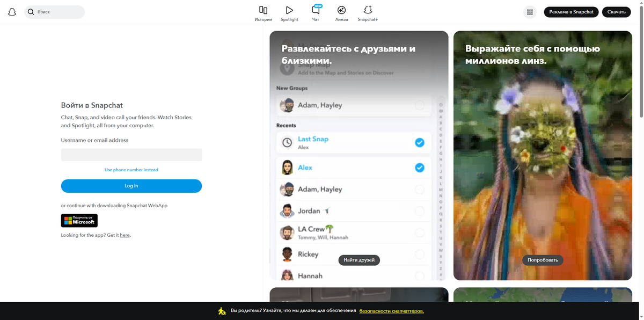This screenshot has width=644, height=320.
Task: Toggle checkbox on Jordan row
Action: click(420, 211)
